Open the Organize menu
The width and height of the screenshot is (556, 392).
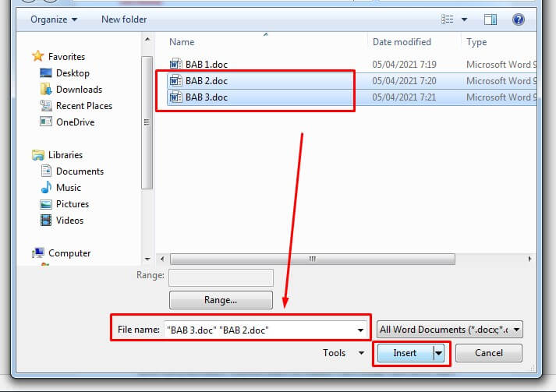pos(54,19)
